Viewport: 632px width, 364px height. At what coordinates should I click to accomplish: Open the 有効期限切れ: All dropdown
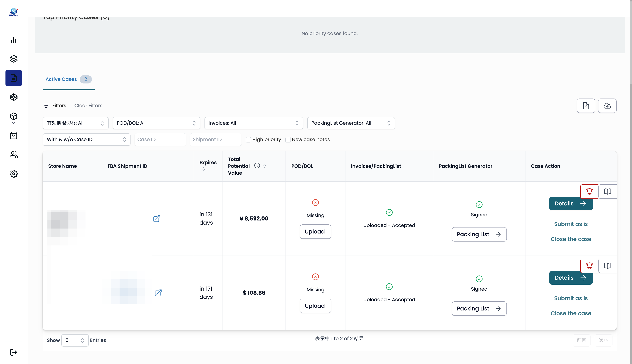point(76,123)
